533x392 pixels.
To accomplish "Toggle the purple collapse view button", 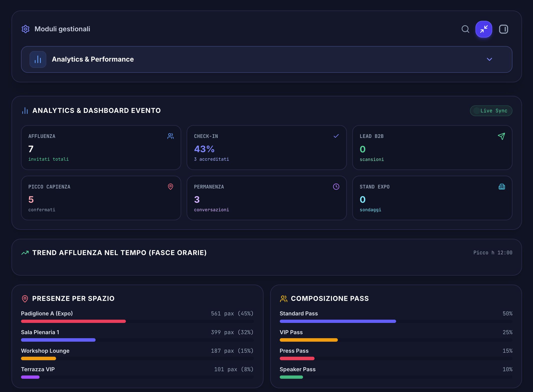I will (484, 29).
